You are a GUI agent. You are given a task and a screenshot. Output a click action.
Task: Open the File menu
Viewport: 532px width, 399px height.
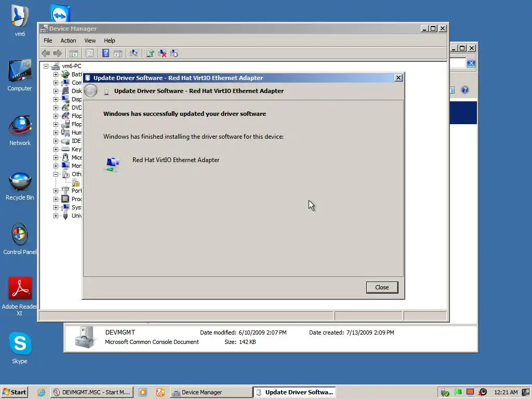coord(48,41)
